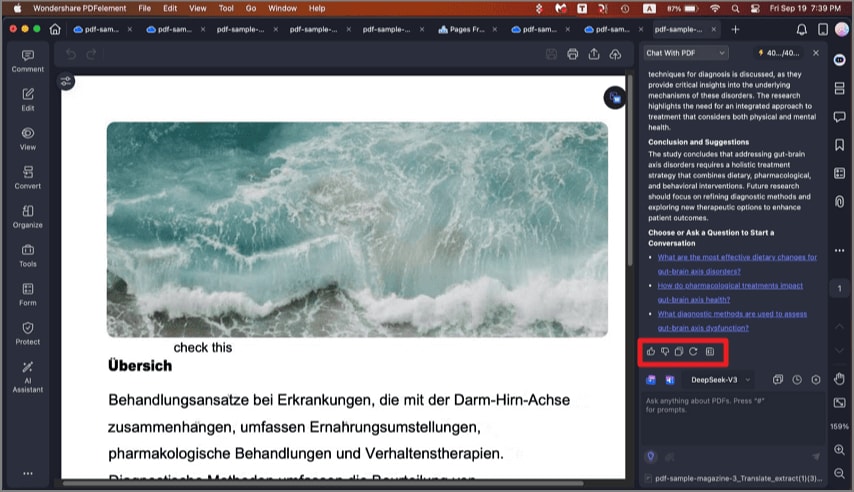The image size is (854, 492).
Task: Zoom in on the document
Action: [839, 450]
